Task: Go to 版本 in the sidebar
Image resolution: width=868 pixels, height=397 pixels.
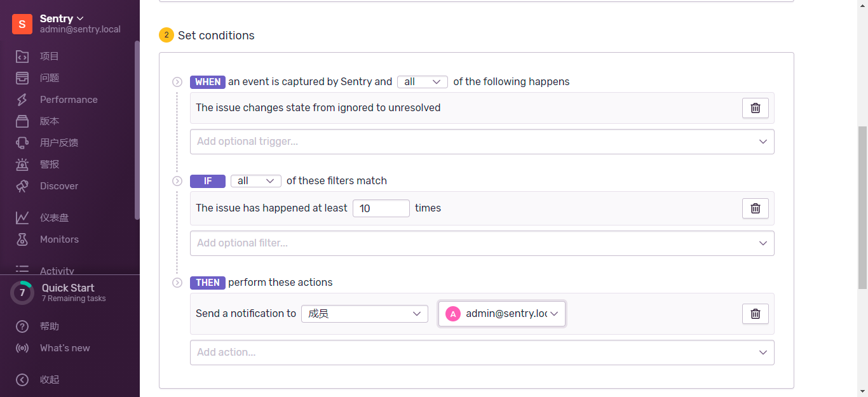Action: (50, 121)
